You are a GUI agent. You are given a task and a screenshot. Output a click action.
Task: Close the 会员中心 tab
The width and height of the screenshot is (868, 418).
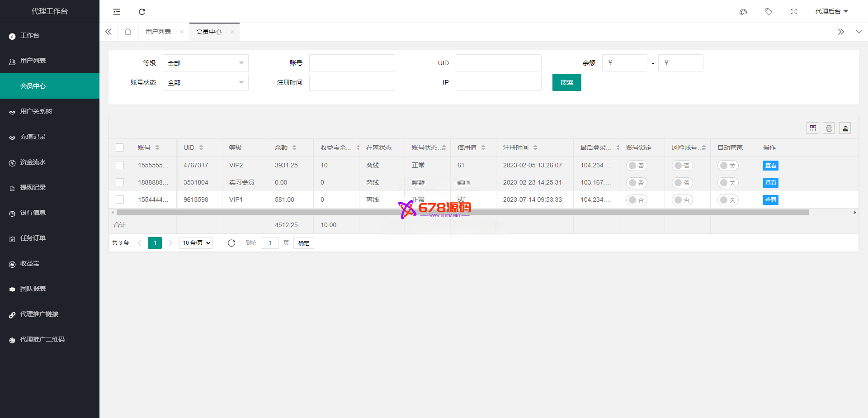tap(232, 32)
